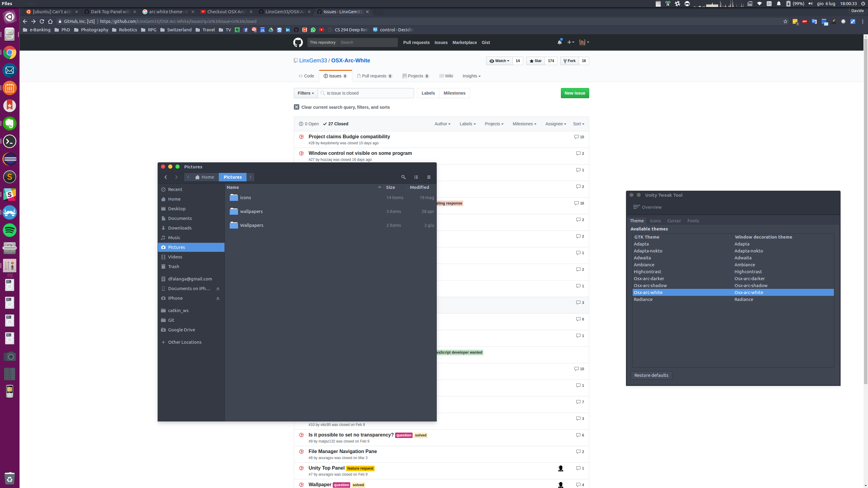Eject the iPhone device in sidebar

pos(218,299)
